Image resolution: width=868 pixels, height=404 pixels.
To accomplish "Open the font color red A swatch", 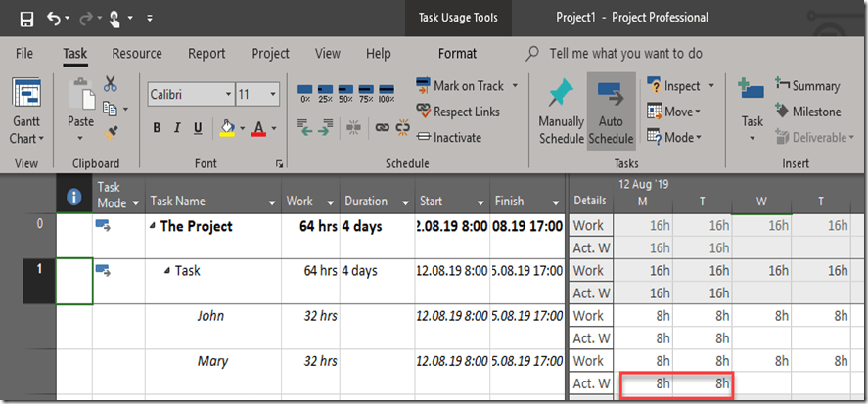I will 258,128.
